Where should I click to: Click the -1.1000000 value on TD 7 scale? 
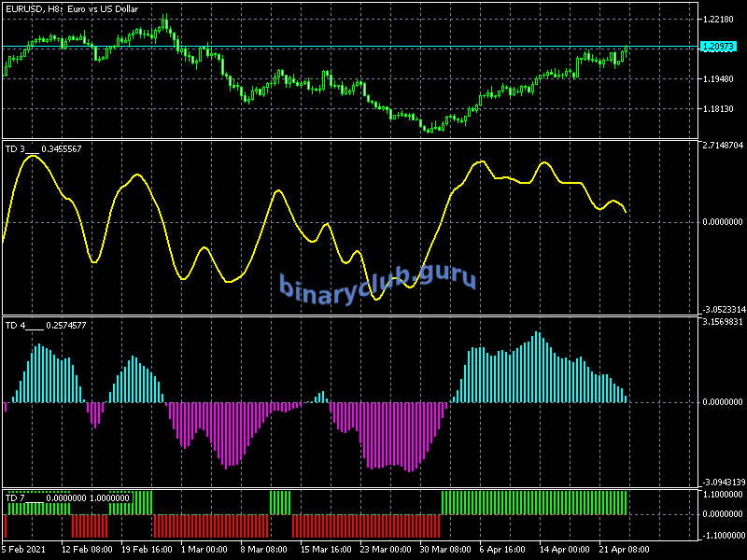click(x=723, y=534)
